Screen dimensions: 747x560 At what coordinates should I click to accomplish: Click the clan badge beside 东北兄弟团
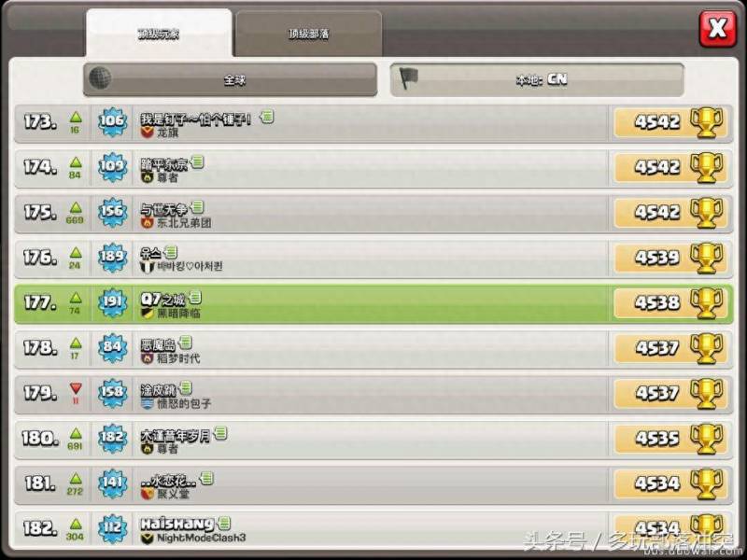[147, 222]
